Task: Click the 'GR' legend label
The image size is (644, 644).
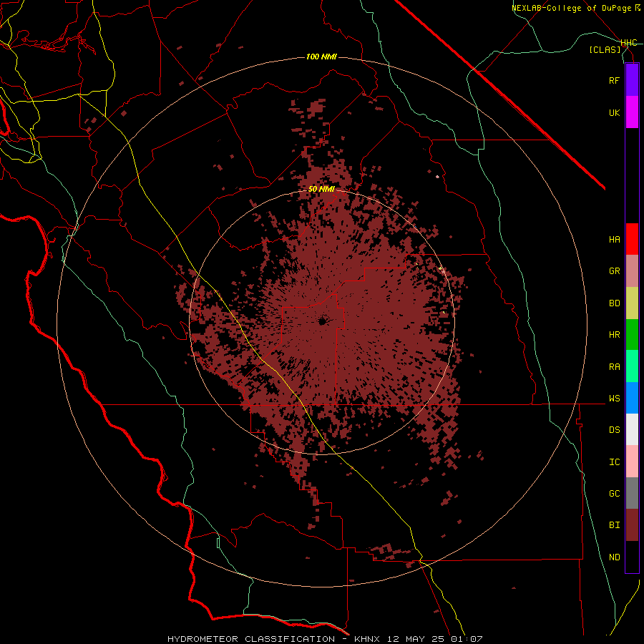Action: [614, 271]
